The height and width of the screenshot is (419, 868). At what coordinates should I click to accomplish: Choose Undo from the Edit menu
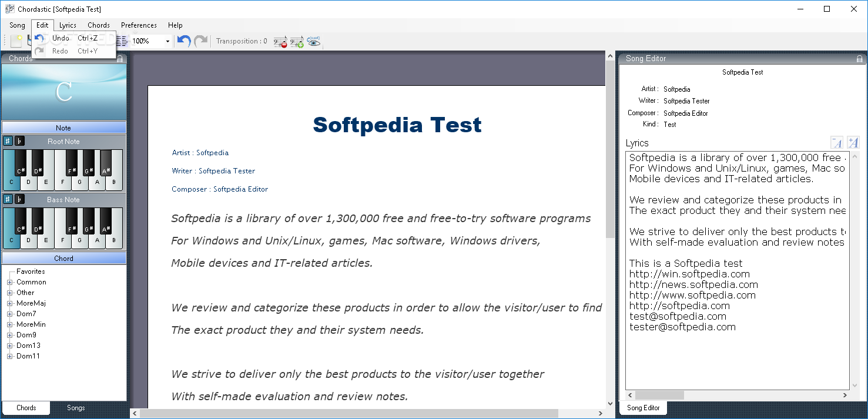click(73, 38)
